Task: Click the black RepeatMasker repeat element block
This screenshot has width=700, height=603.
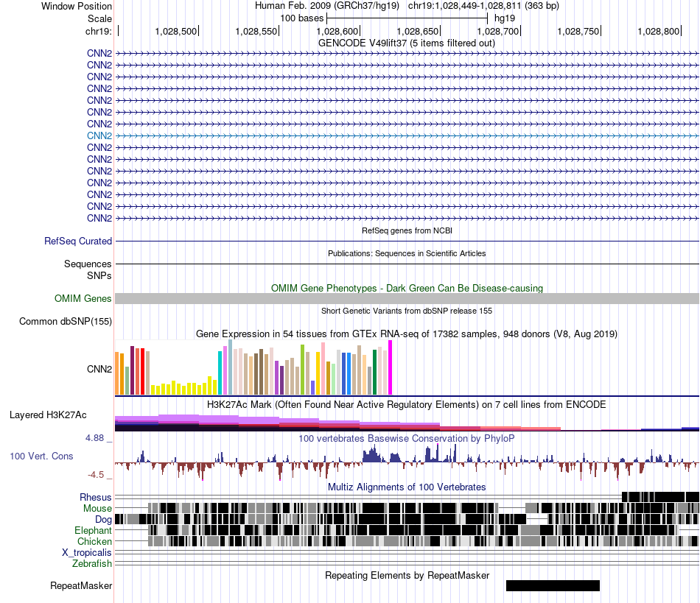Action: 553,585
